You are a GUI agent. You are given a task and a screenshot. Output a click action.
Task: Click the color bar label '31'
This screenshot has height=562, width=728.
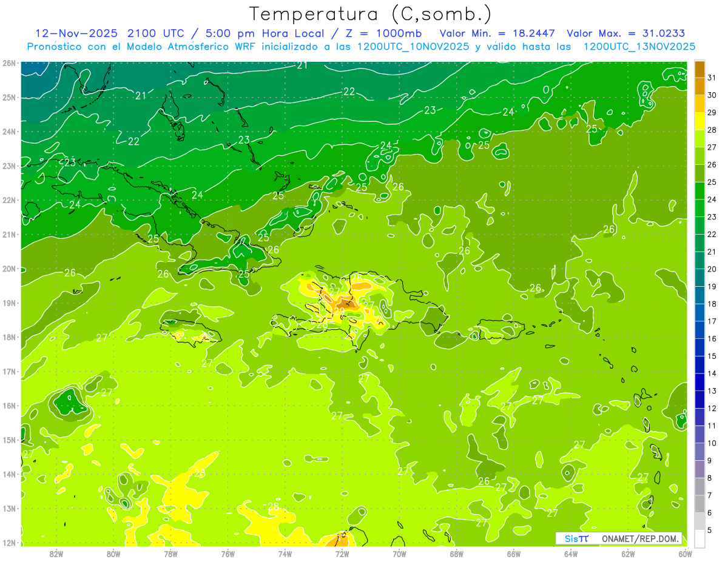713,77
